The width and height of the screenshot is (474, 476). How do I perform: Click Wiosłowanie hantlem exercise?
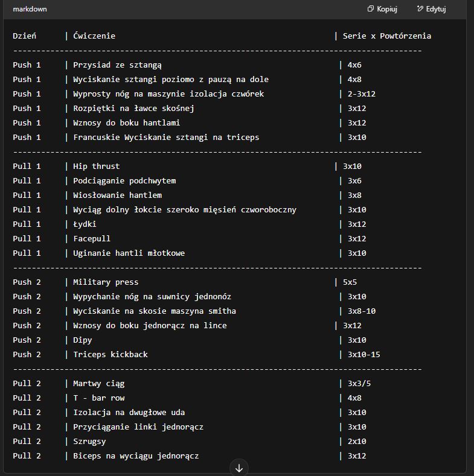(x=117, y=195)
